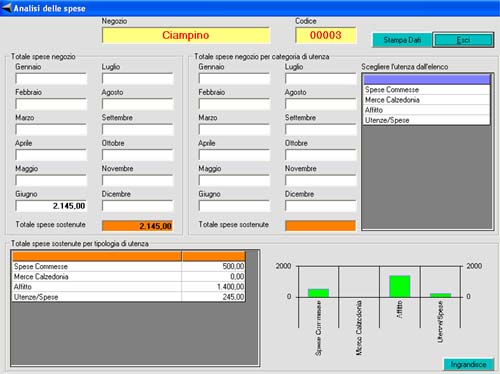Click the Codice field showing 00003
Image resolution: width=500 pixels, height=374 pixels.
coord(325,35)
